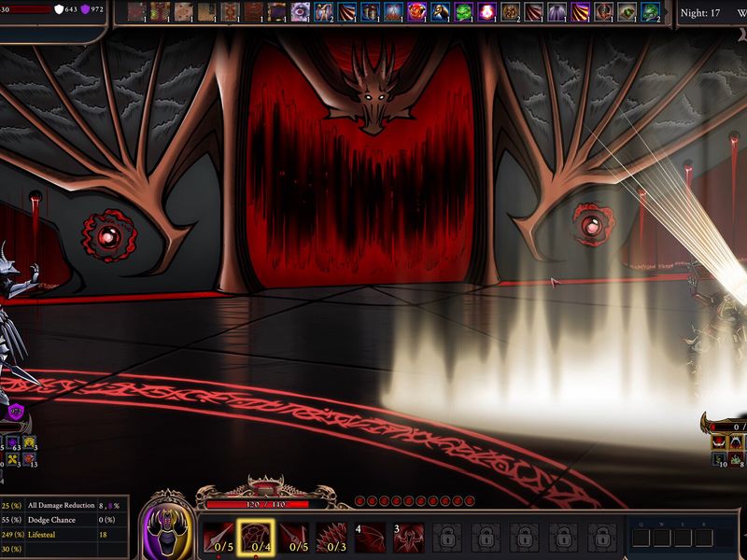The width and height of the screenshot is (747, 560).
Task: Click the pale figure item with count 2
Action: [323, 12]
